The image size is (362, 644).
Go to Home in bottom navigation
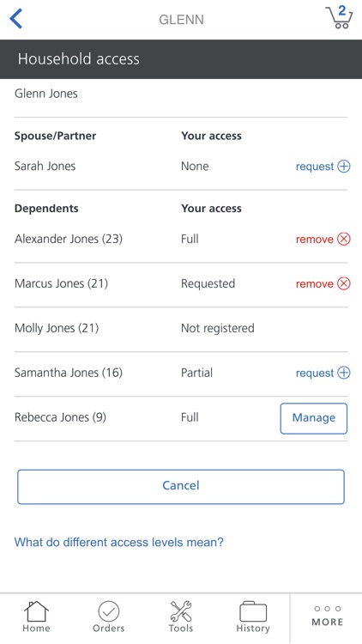click(x=36, y=617)
